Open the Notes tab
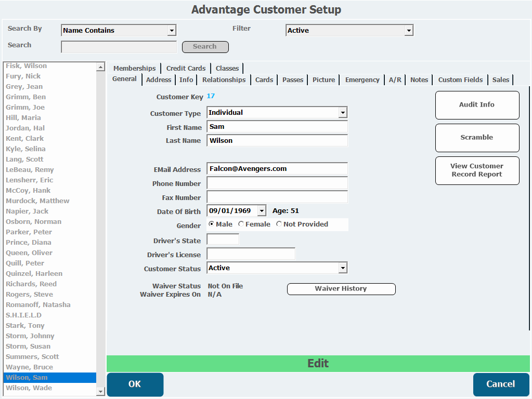 (419, 79)
